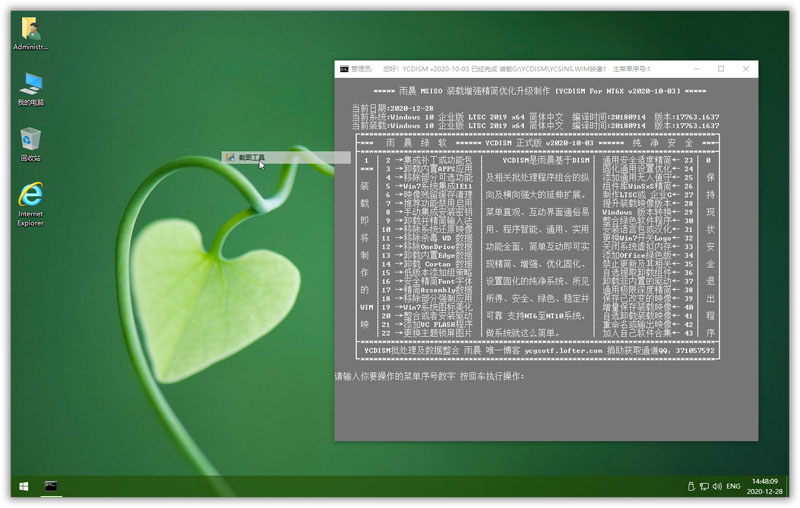Click the console window's title bar cmd icon

click(x=344, y=69)
